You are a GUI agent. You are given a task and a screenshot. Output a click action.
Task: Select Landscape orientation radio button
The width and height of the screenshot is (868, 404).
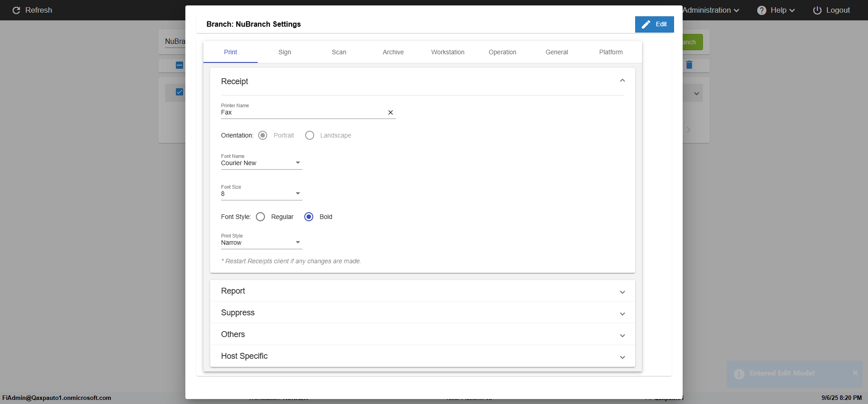pyautogui.click(x=310, y=135)
